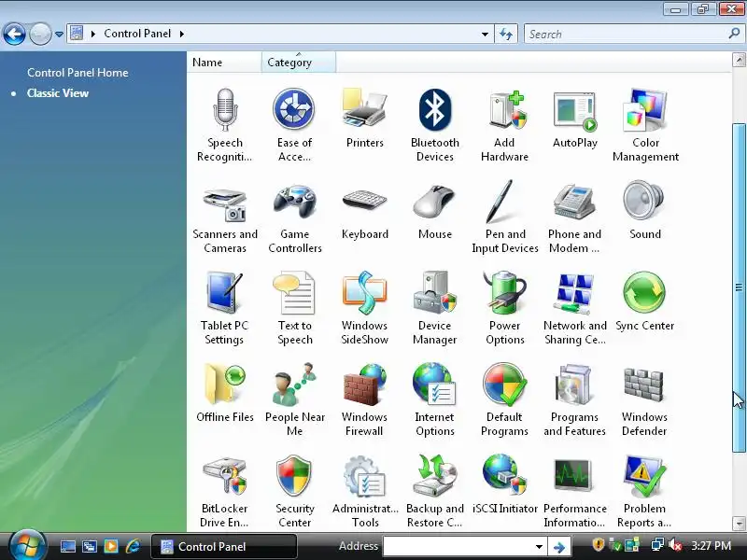Open the Printers applet

[x=364, y=119]
